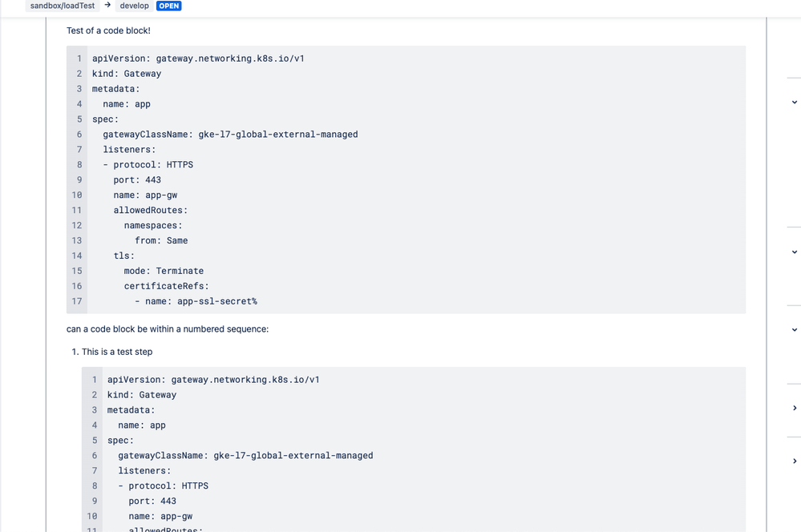Image resolution: width=801 pixels, height=532 pixels.
Task: Expand the bottom collapsed thread chevron
Action: [794, 461]
